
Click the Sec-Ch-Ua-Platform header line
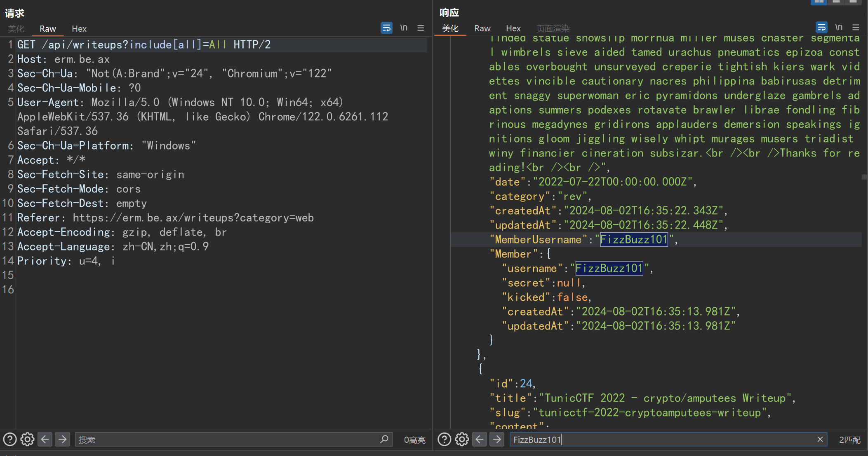pos(106,146)
